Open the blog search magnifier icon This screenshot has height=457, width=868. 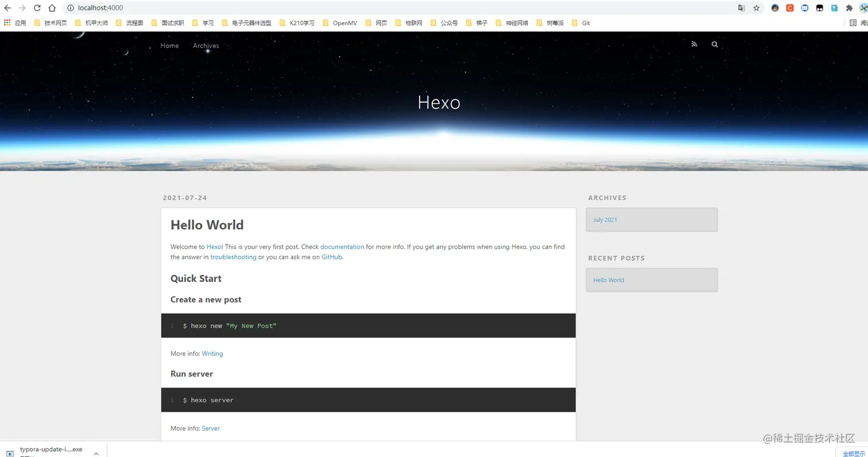point(715,44)
